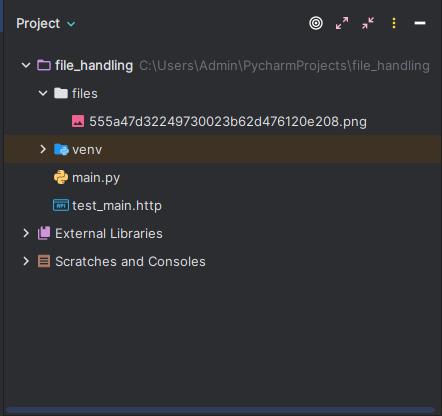This screenshot has width=442, height=416.
Task: Click the C:\Users\Admin\PycharmProjects path text
Action: [x=284, y=66]
